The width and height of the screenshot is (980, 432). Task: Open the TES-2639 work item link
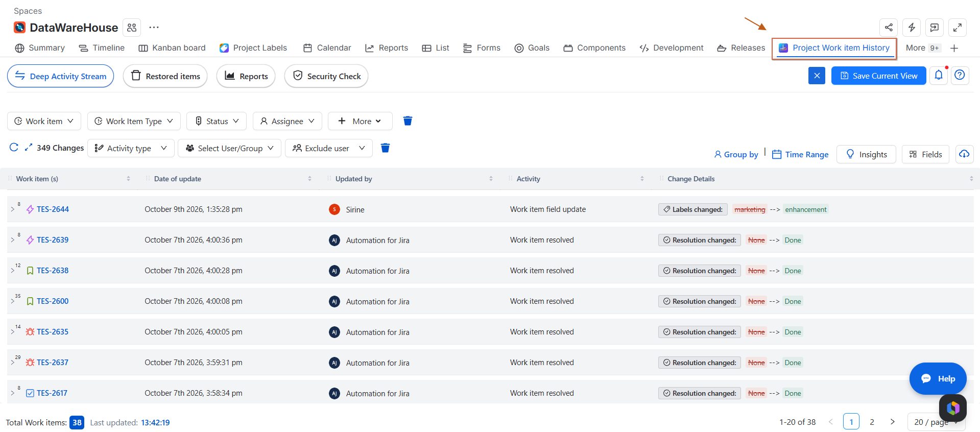53,240
